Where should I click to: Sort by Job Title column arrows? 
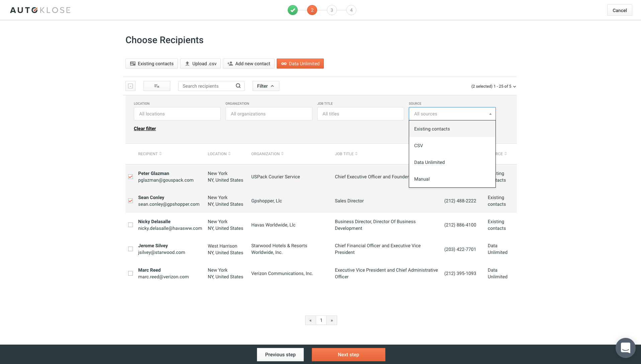click(x=356, y=154)
